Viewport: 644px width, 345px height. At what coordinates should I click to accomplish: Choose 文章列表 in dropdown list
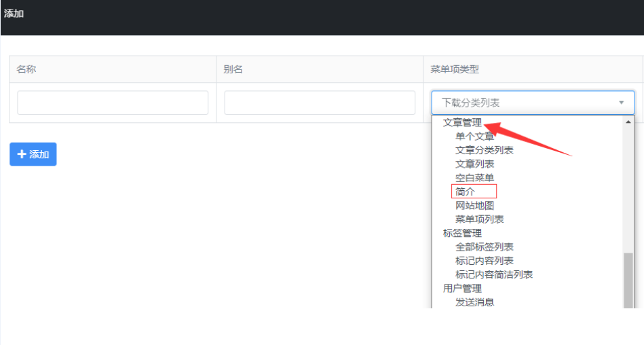474,164
